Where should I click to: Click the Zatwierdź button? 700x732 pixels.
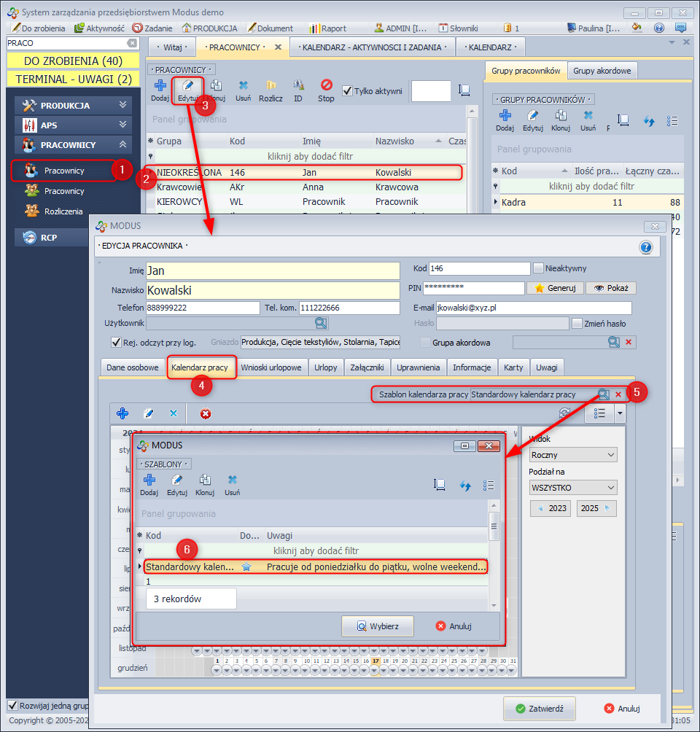(540, 708)
